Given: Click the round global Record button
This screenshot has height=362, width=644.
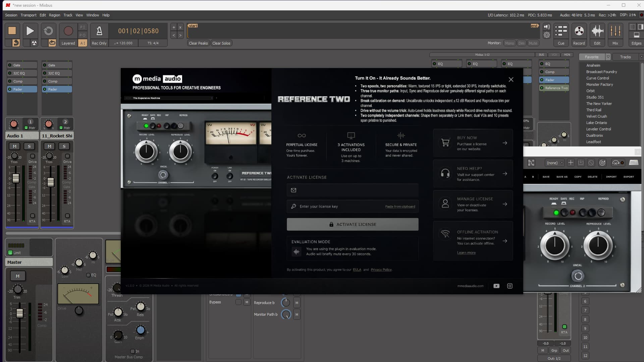Looking at the screenshot, I should point(68,31).
